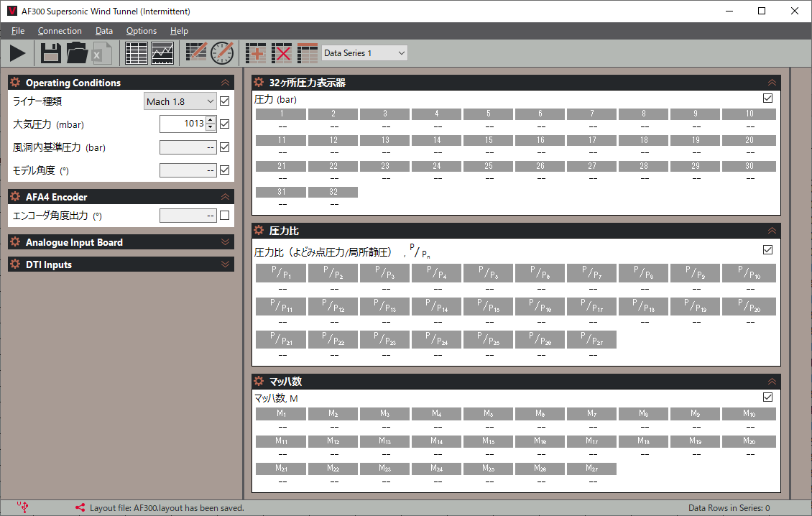Click the モデル角度 value field

pos(188,170)
